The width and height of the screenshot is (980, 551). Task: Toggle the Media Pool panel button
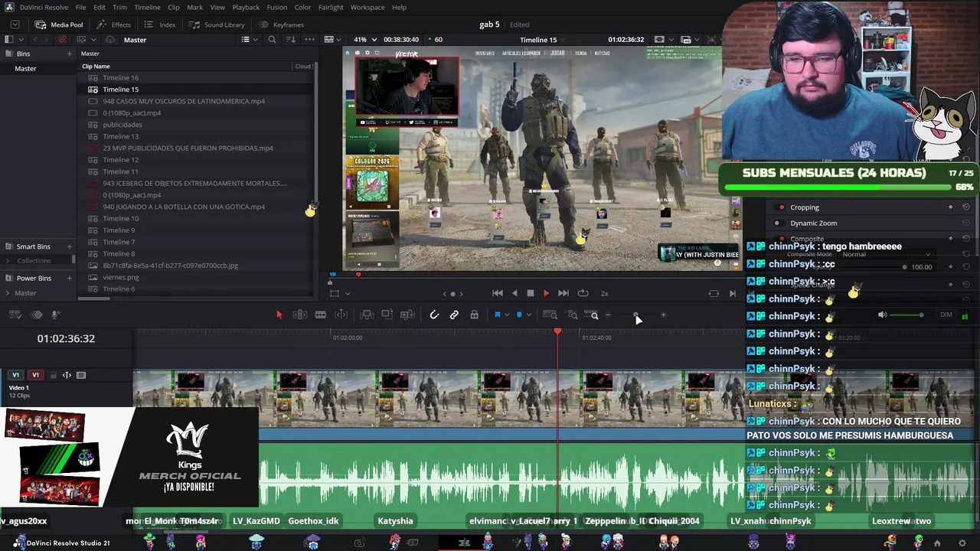(59, 24)
